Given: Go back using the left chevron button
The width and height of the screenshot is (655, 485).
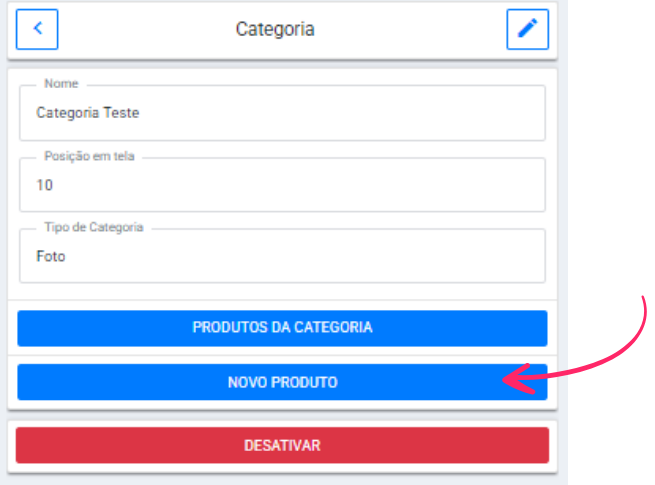Looking at the screenshot, I should click(x=37, y=29).
